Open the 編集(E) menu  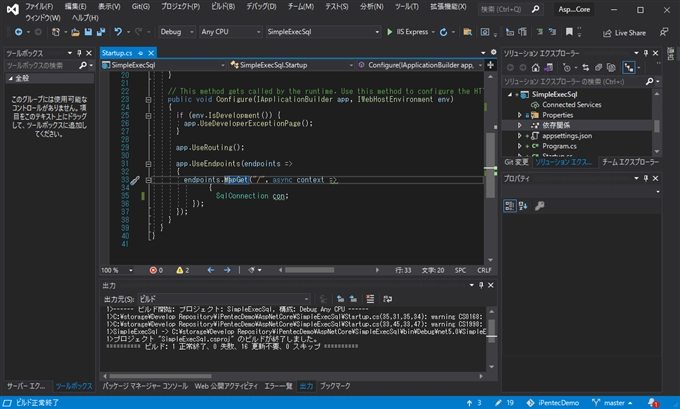click(x=75, y=7)
